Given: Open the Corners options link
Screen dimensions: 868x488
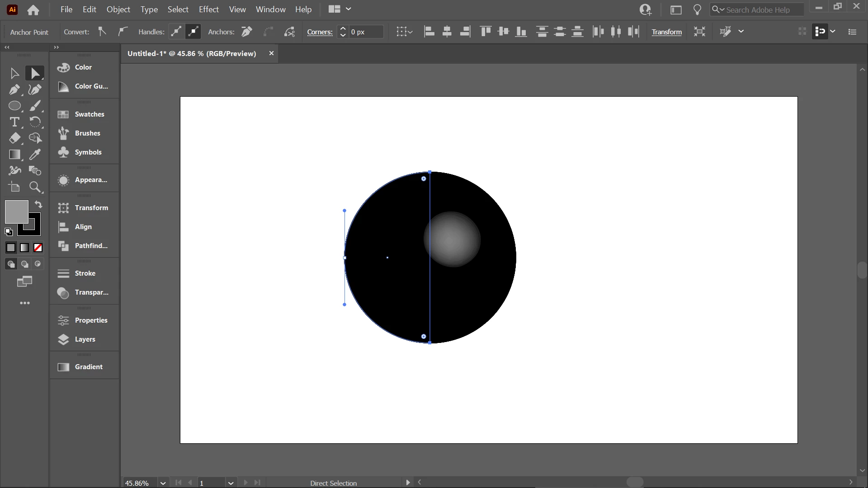Looking at the screenshot, I should tap(320, 32).
